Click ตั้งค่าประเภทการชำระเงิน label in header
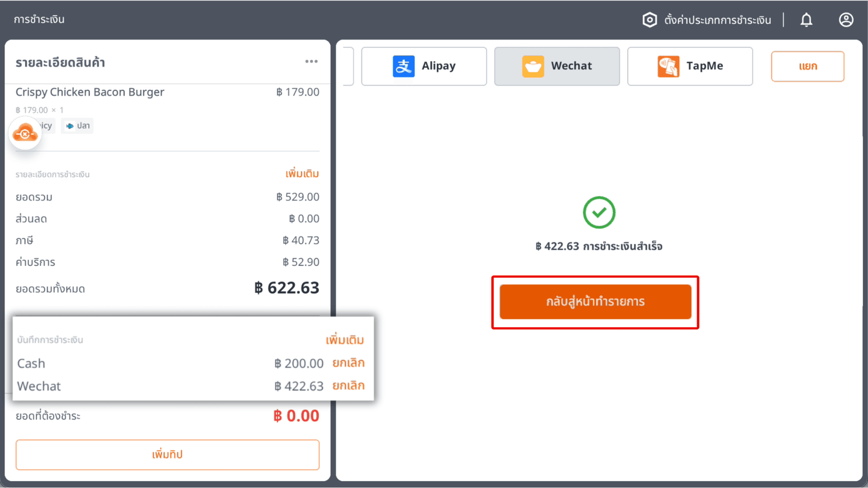 pos(717,20)
